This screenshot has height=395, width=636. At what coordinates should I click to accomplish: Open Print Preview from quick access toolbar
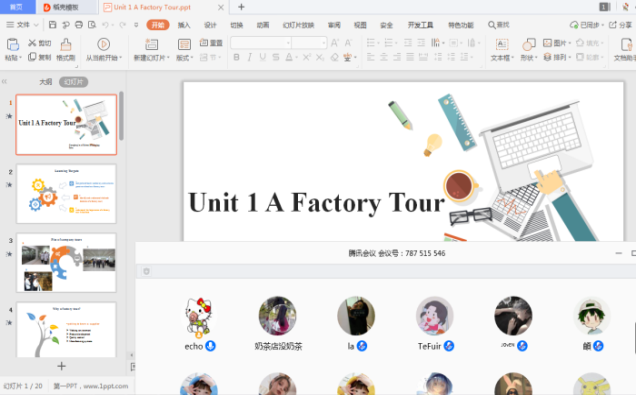[x=92, y=25]
